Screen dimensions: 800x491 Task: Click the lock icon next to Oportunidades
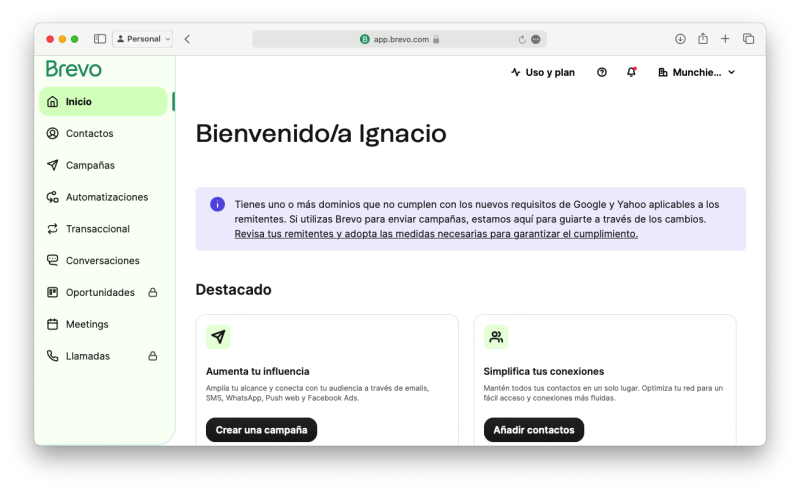pyautogui.click(x=153, y=292)
